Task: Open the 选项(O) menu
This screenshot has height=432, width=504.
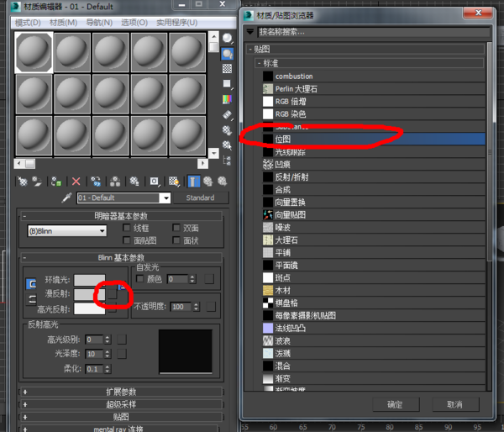Action: point(134,23)
